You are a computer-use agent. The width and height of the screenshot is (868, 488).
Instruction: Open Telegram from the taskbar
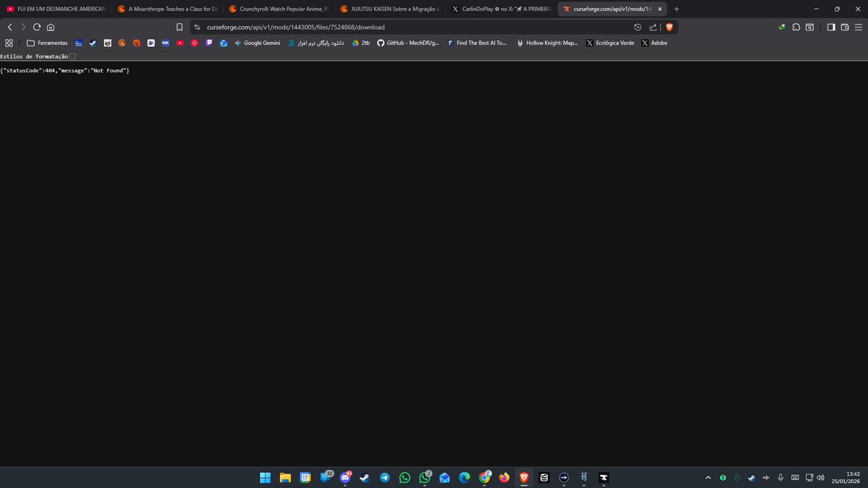point(385,477)
